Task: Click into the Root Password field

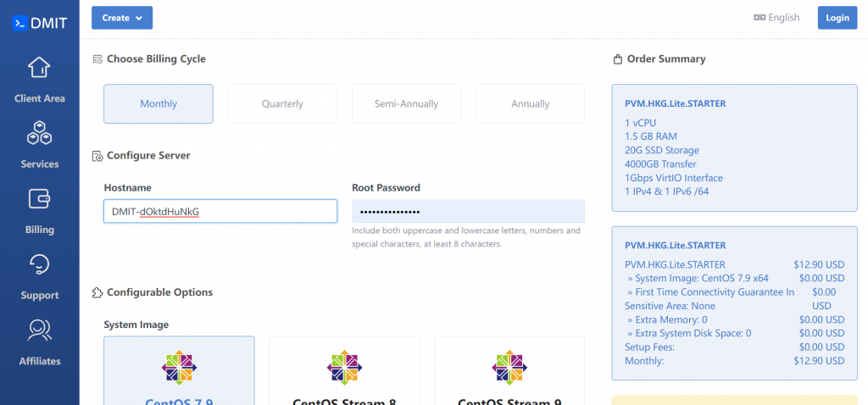Action: tap(468, 211)
